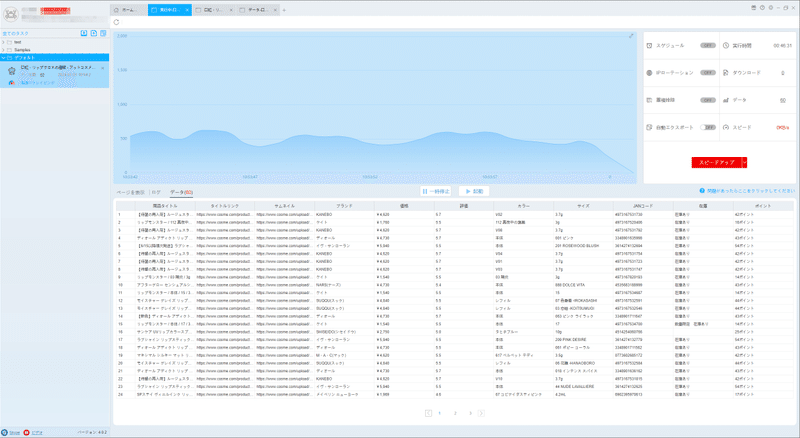Toggle the IPローテーション OFF switch
Viewport: 800px width, 438px height.
(708, 73)
